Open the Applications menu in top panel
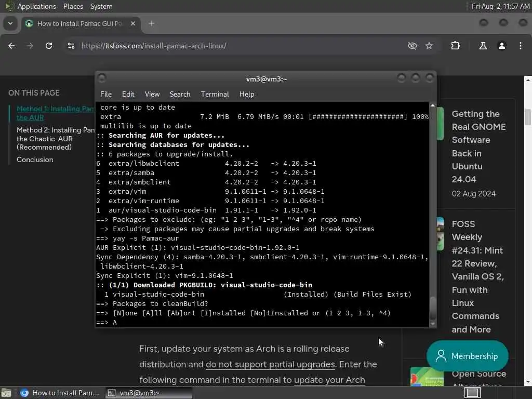Image resolution: width=532 pixels, height=399 pixels. click(x=37, y=6)
